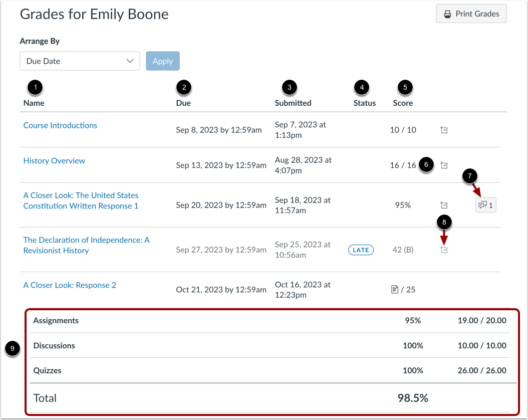The width and height of the screenshot is (528, 420).
Task: Click the Status column header
Action: click(364, 103)
